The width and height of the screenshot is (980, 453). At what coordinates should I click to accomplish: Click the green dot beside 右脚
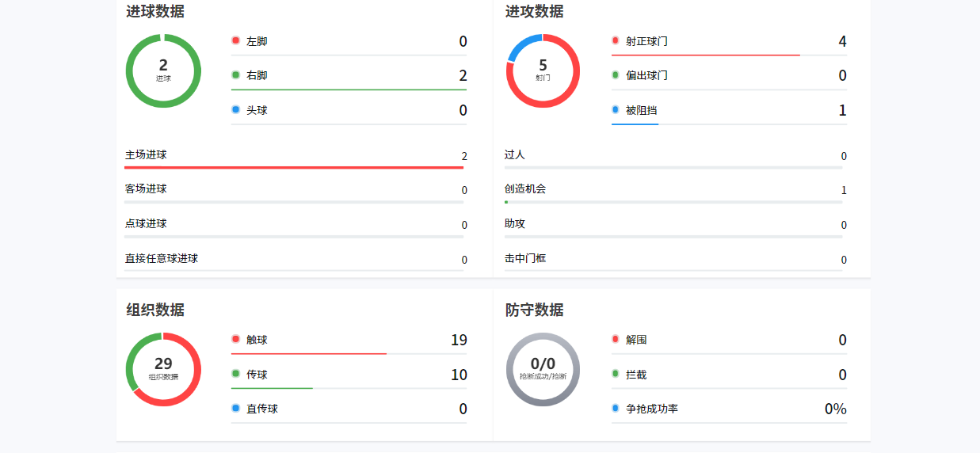click(x=235, y=75)
